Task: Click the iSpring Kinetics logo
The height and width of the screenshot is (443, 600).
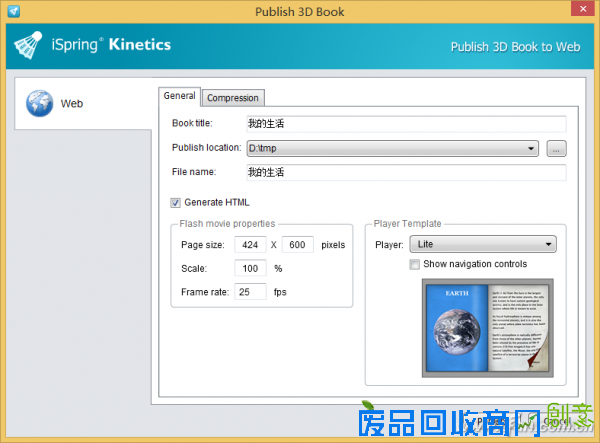Action: pos(94,44)
